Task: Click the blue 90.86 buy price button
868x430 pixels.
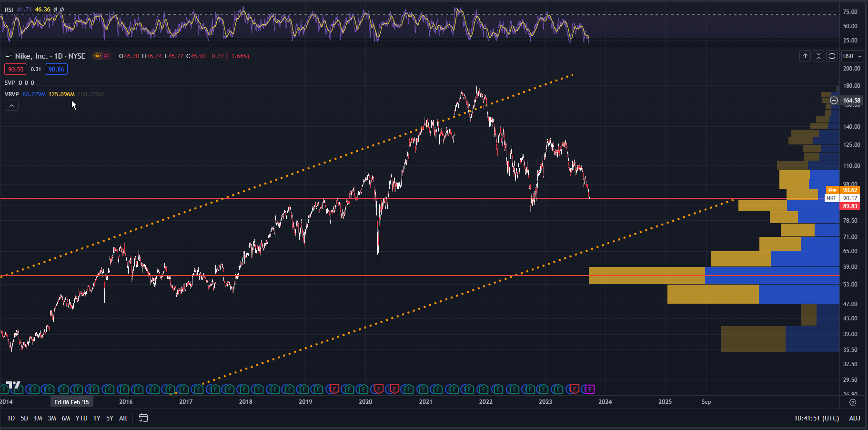Action: (56, 69)
